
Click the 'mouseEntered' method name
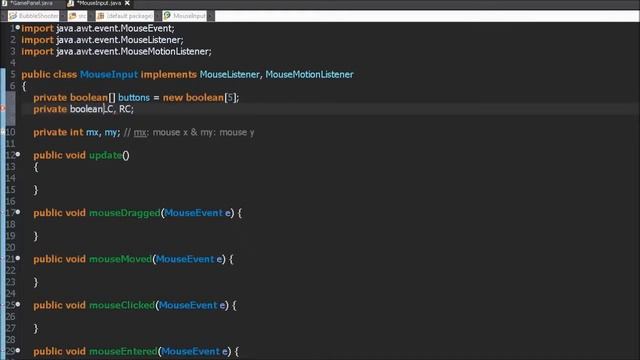point(123,351)
